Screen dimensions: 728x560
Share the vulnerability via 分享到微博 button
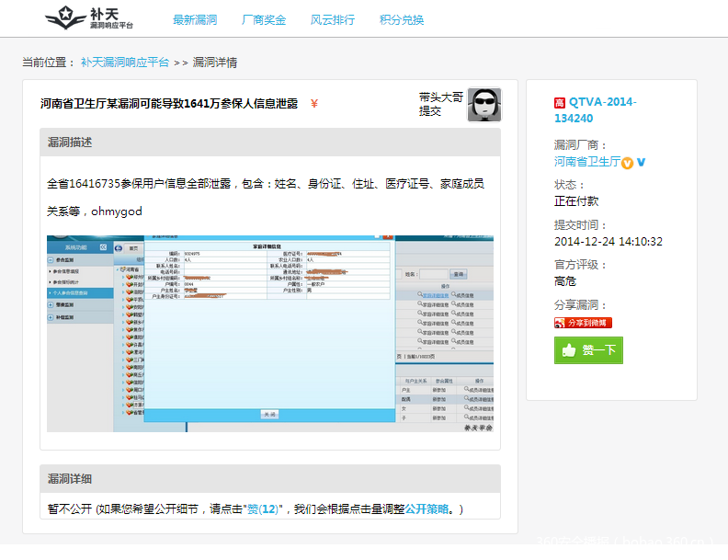583,323
